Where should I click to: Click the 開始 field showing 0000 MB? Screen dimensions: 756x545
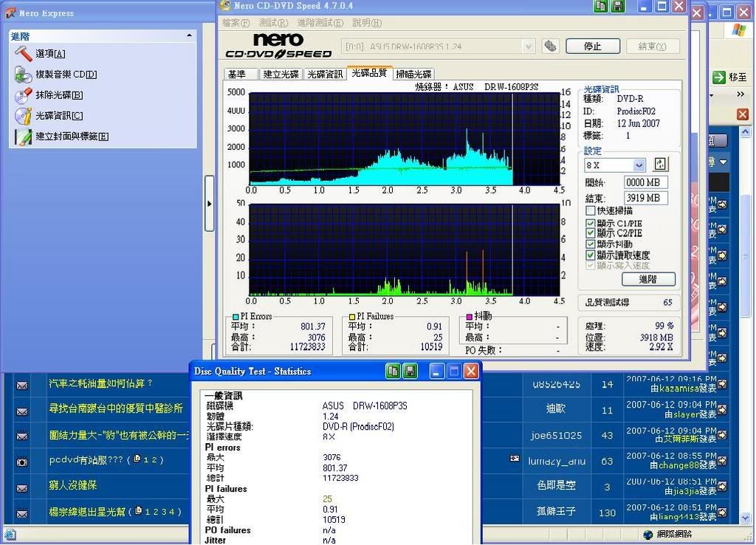click(x=645, y=182)
